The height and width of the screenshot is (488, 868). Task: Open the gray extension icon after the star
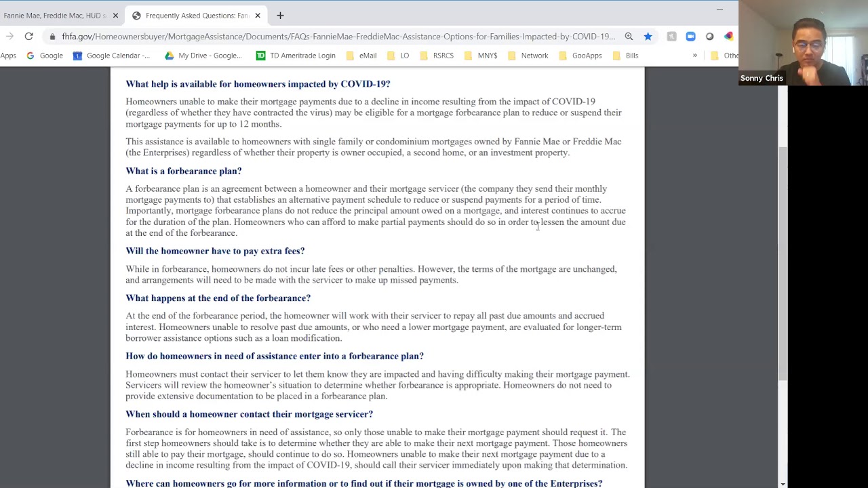click(x=671, y=37)
